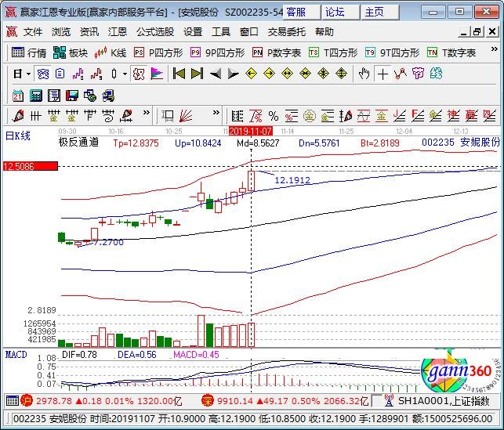Click the 2019-11-07 date marker
The image size is (504, 430).
[x=251, y=132]
